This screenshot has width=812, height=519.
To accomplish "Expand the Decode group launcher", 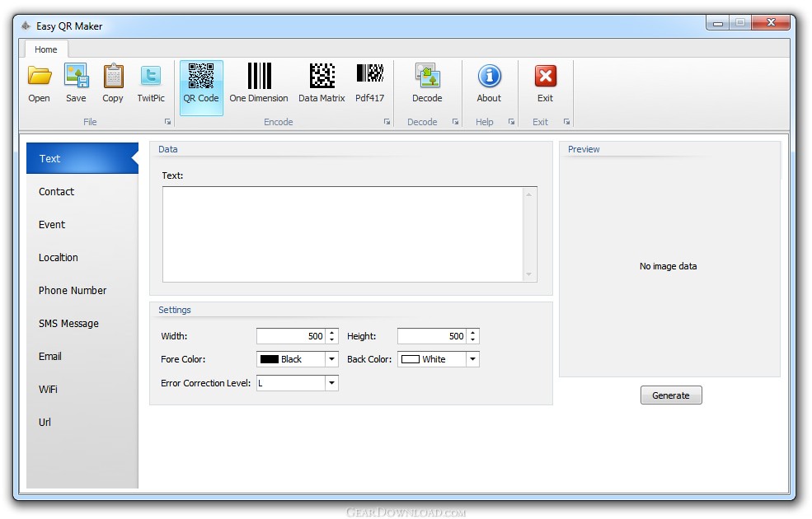I will coord(455,122).
